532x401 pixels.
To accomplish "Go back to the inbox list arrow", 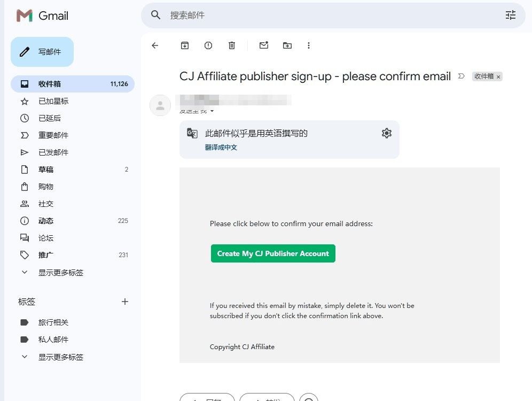I will tap(155, 45).
